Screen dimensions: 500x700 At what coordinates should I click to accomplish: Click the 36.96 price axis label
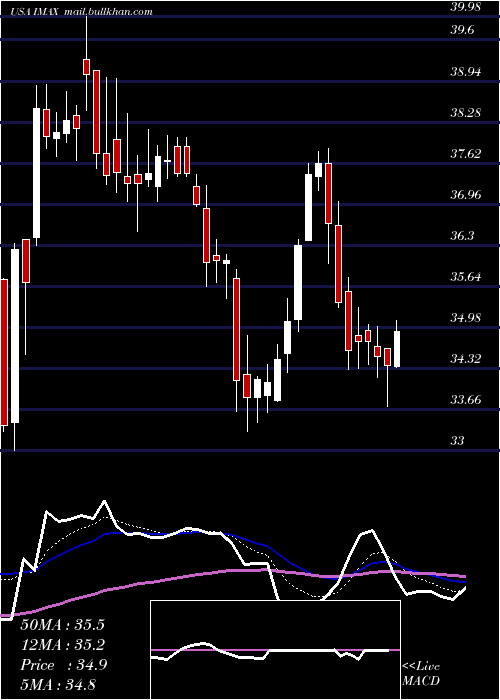tap(466, 194)
